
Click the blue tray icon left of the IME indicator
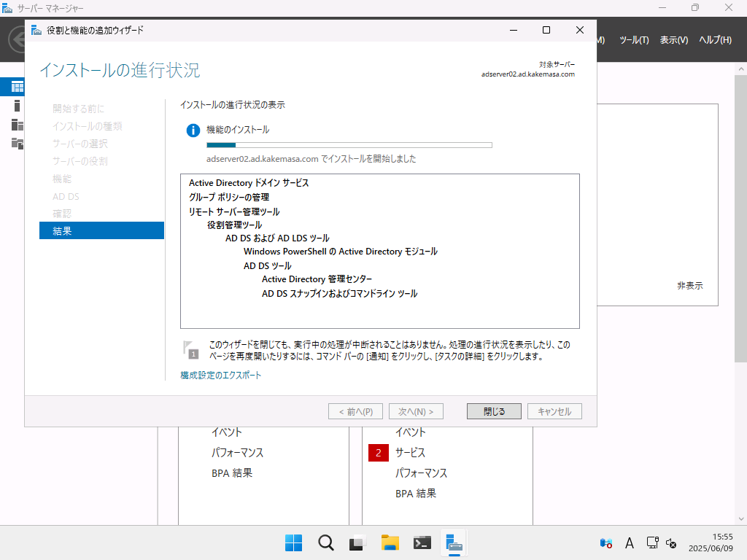coord(606,542)
